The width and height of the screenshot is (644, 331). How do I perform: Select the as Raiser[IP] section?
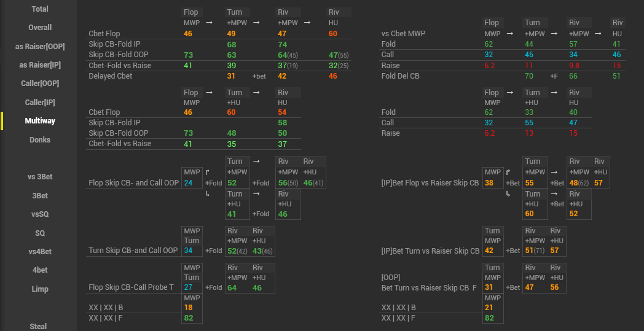[40, 65]
